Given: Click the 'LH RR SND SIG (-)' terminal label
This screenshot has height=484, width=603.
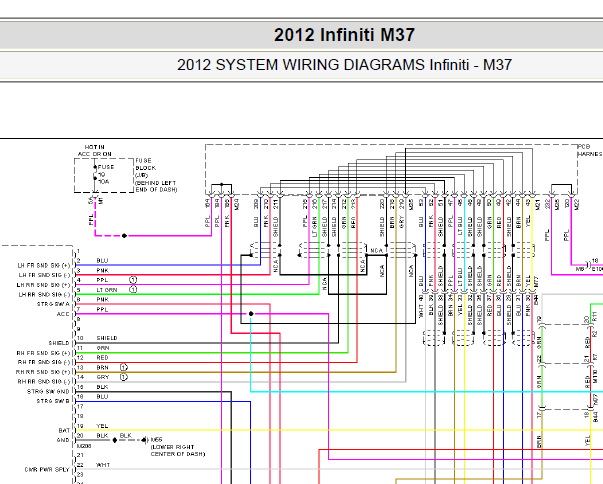Looking at the screenshot, I should [x=45, y=294].
